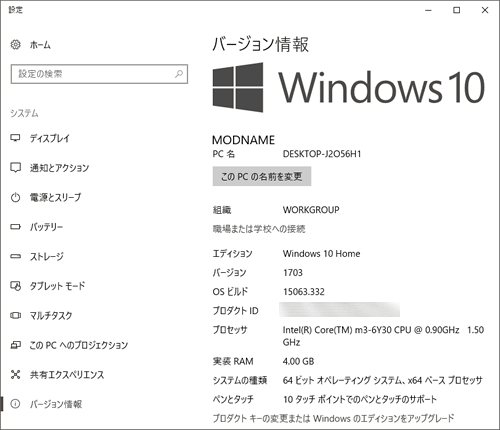The height and width of the screenshot is (430, 500).
Task: Click the Shared Experiences icon
Action: [15, 374]
